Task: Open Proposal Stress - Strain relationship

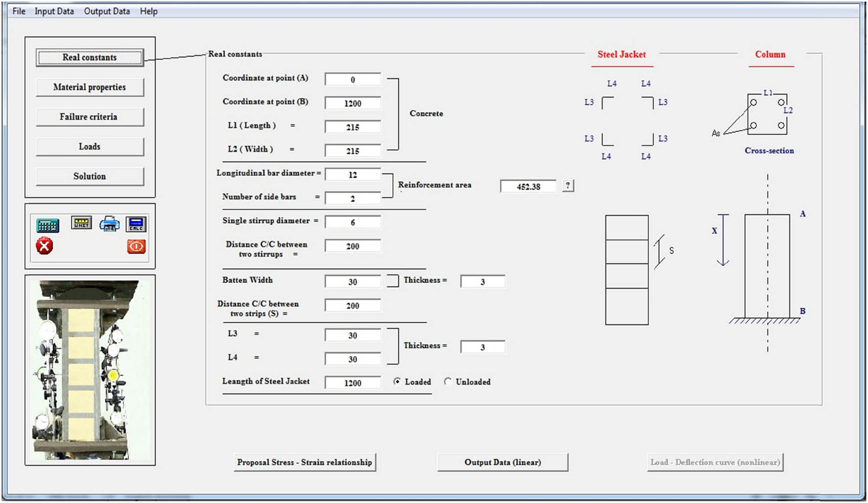Action: tap(305, 462)
